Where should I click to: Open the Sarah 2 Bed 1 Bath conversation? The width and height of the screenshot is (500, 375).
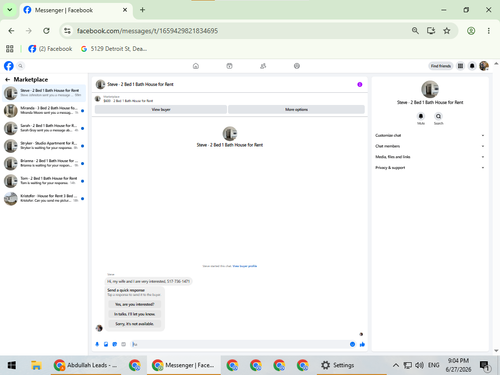pyautogui.click(x=44, y=128)
